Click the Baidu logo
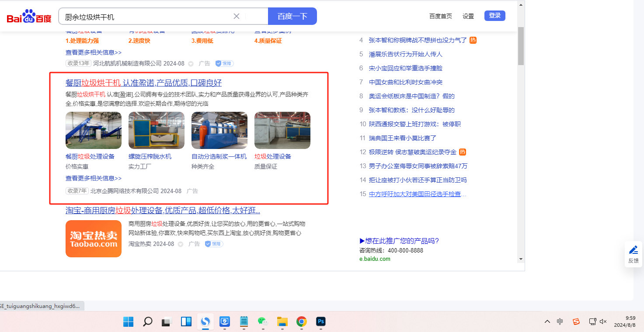Screen dimensions: 644x332 point(29,17)
